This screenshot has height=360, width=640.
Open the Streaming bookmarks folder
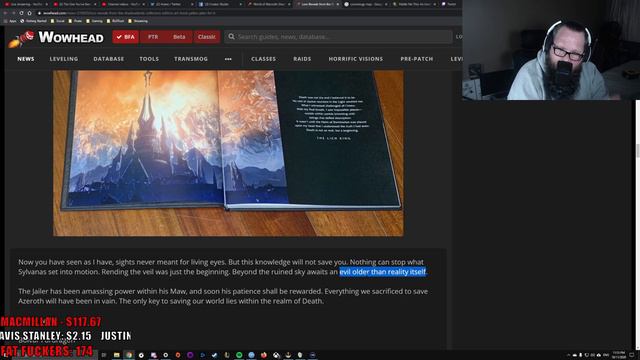(138, 21)
